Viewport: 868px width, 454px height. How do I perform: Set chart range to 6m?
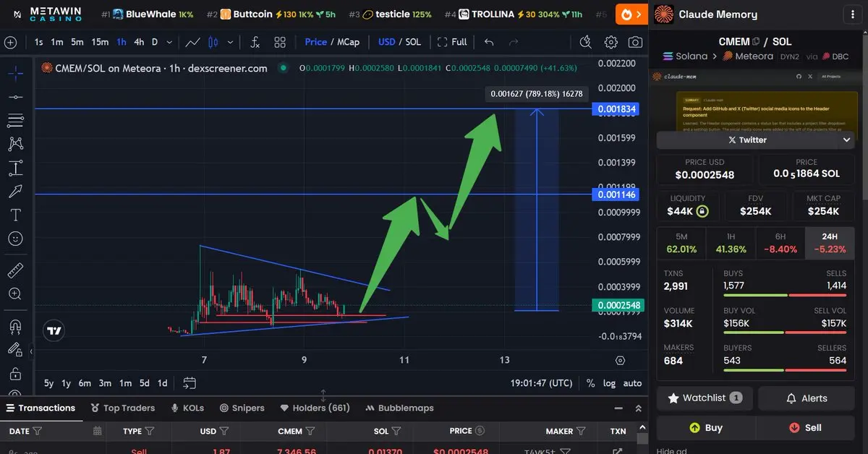(x=85, y=383)
